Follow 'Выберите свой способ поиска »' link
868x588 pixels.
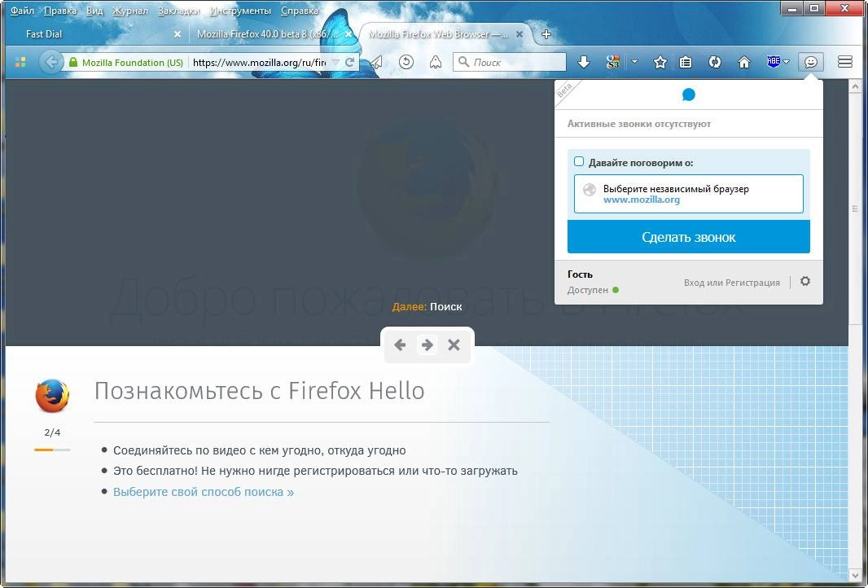204,492
